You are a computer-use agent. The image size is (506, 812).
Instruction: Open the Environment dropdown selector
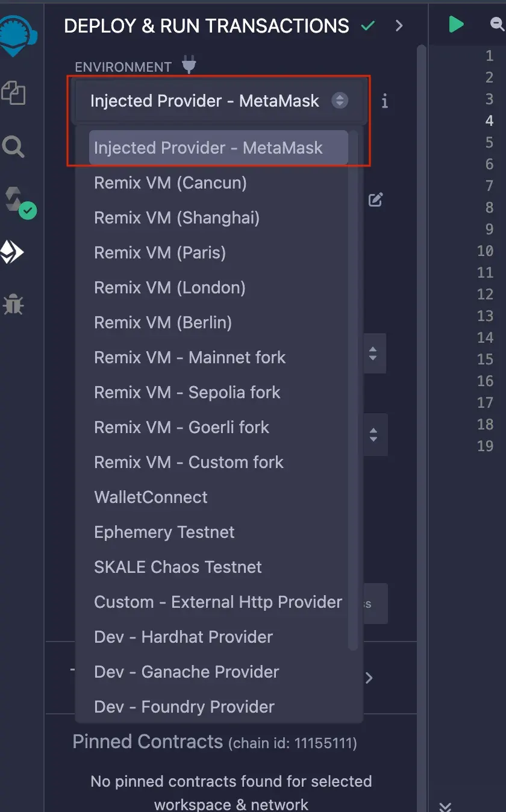(x=219, y=101)
